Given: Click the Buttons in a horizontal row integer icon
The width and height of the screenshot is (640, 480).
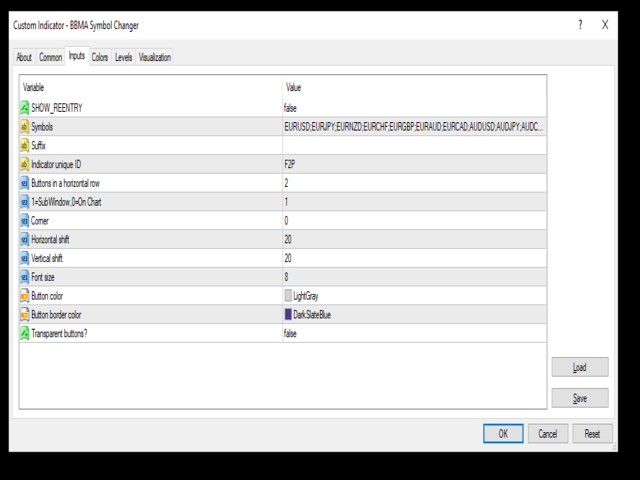Looking at the screenshot, I should point(25,183).
